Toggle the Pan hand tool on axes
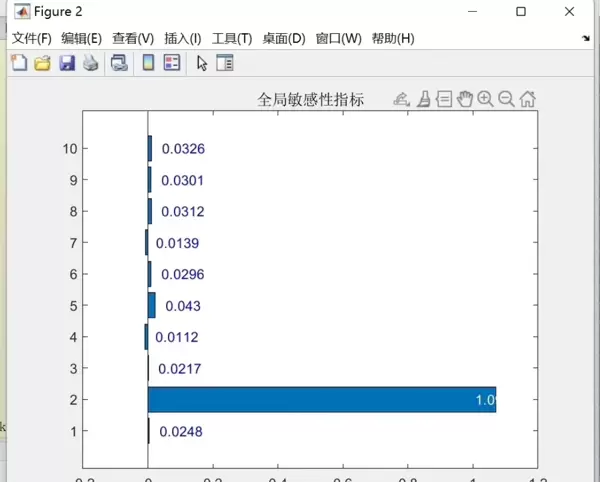 click(x=464, y=98)
